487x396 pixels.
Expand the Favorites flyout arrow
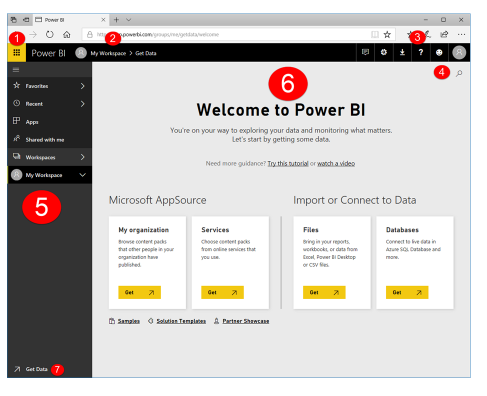click(x=82, y=86)
